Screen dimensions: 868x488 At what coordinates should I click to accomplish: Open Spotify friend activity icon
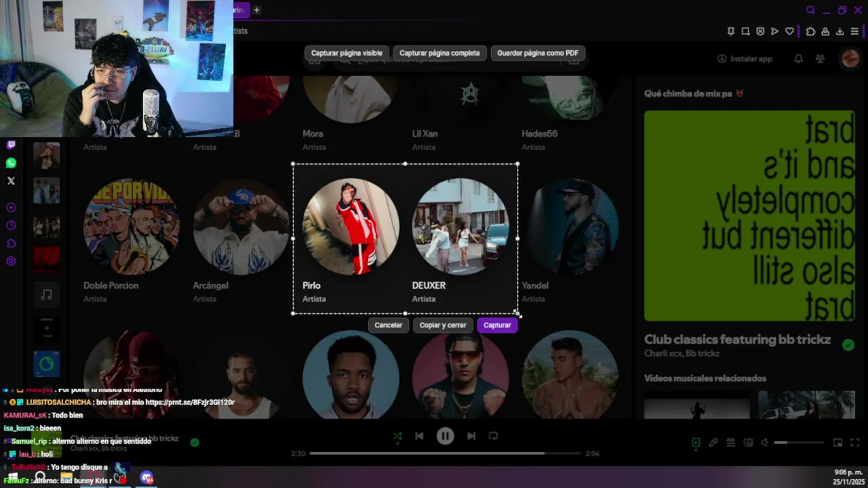pyautogui.click(x=820, y=59)
